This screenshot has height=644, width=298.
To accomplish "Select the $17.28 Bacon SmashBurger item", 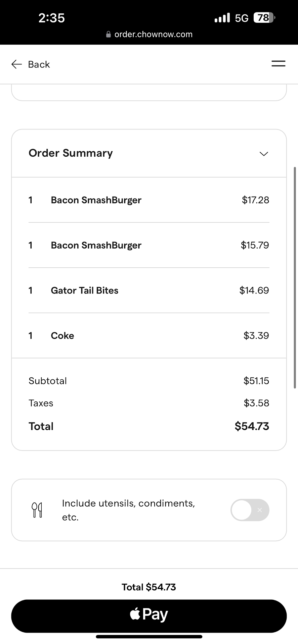I will [96, 200].
